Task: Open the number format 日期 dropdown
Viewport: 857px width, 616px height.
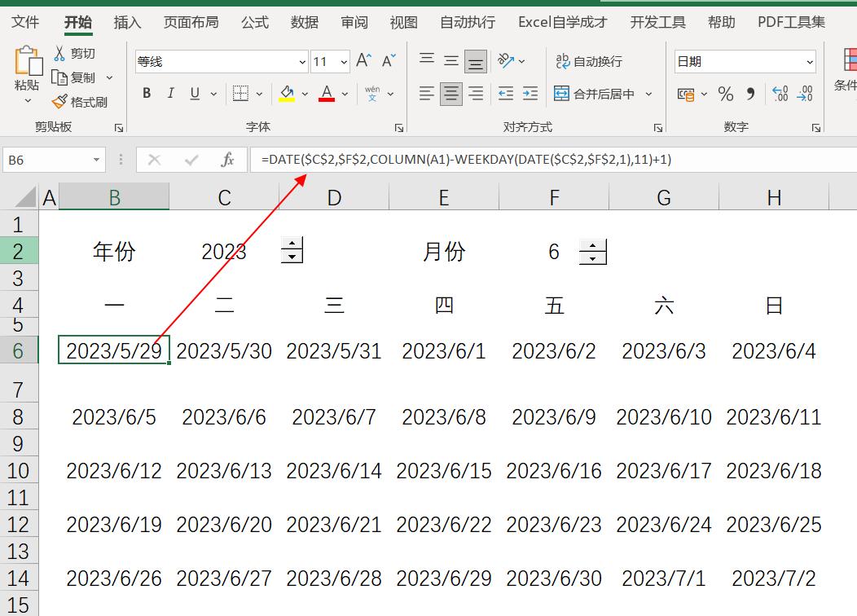Action: click(810, 62)
